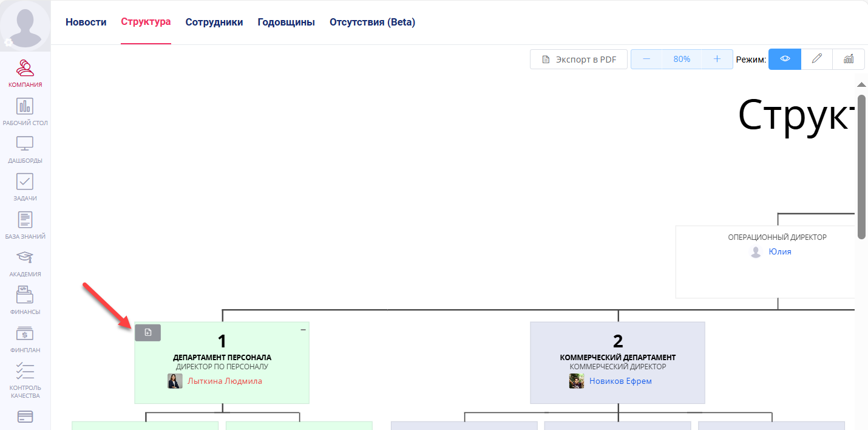Screen dimensions: 868x430
Task: Decrease zoom with the minus control
Action: click(646, 59)
